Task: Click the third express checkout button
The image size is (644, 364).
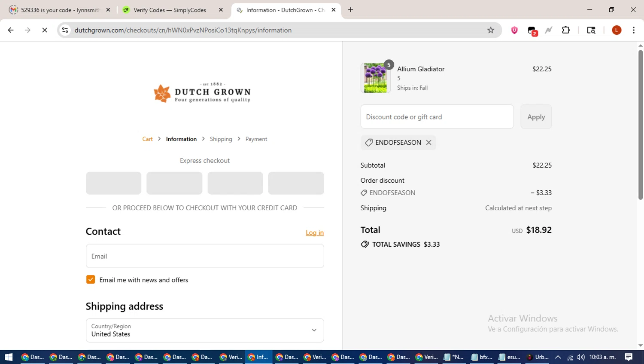Action: (235, 183)
